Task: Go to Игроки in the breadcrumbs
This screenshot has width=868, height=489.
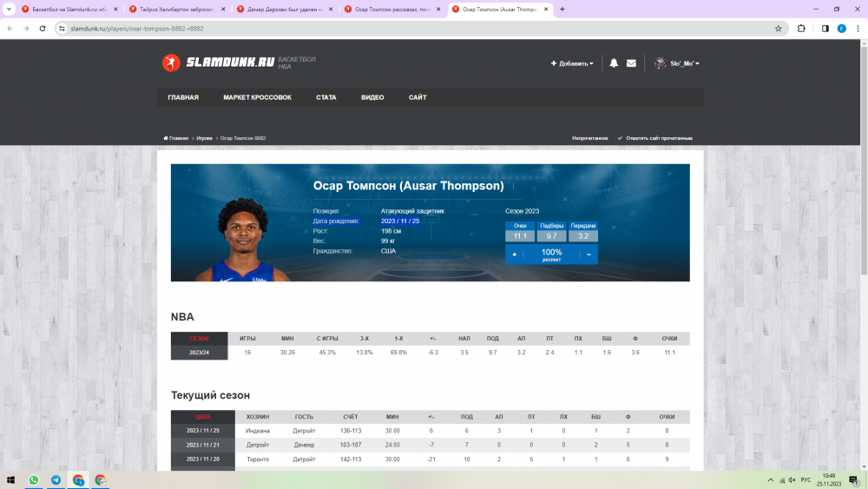Action: tap(204, 138)
